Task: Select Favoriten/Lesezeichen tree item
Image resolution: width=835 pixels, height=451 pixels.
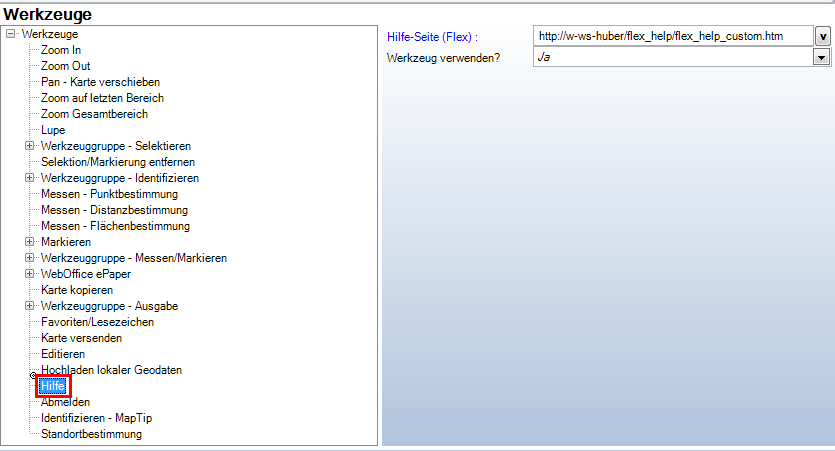Action: (x=97, y=322)
